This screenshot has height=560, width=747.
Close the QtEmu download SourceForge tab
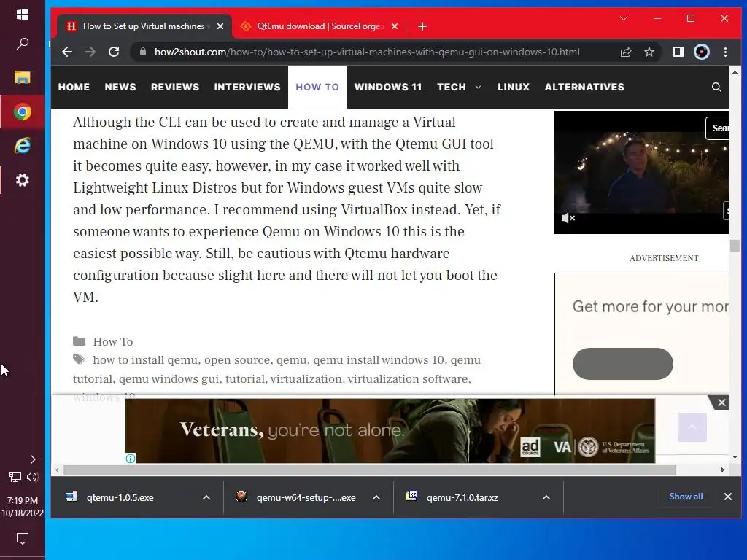pos(395,26)
